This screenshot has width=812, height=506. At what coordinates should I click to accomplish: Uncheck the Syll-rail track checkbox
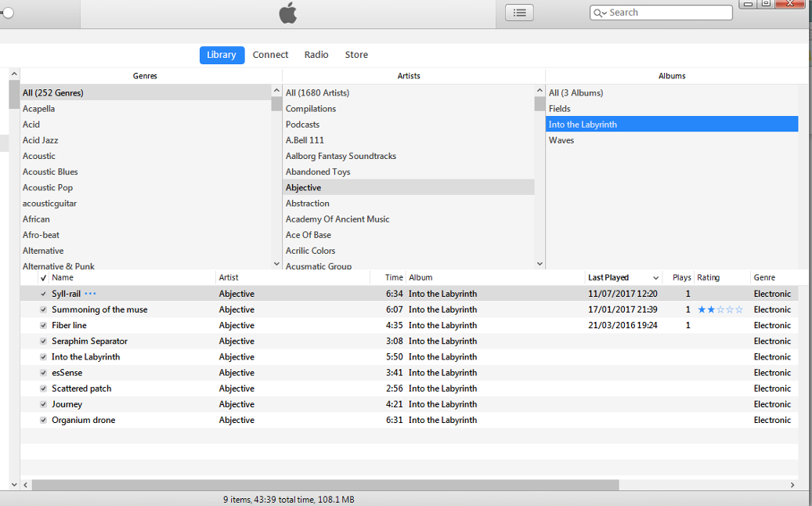pos(44,294)
